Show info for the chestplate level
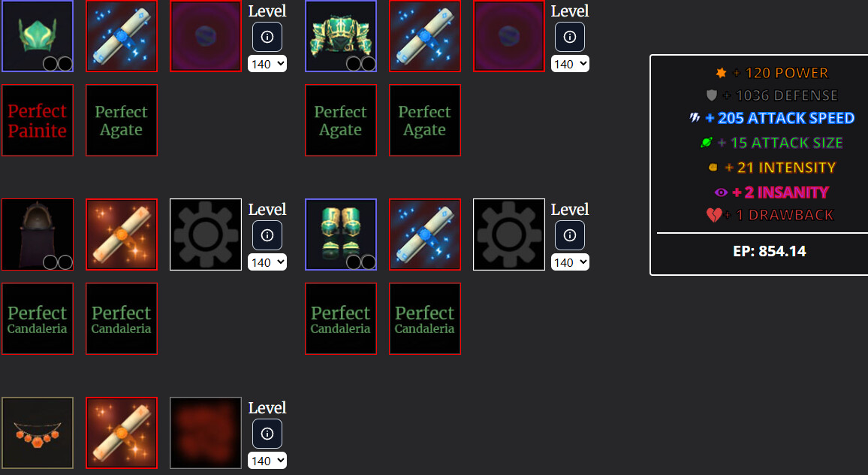Screen dimensions: 868x475 coord(570,37)
